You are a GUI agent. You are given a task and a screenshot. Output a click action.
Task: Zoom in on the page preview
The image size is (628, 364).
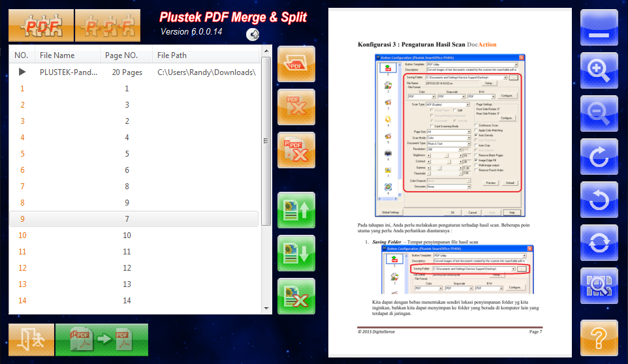599,70
